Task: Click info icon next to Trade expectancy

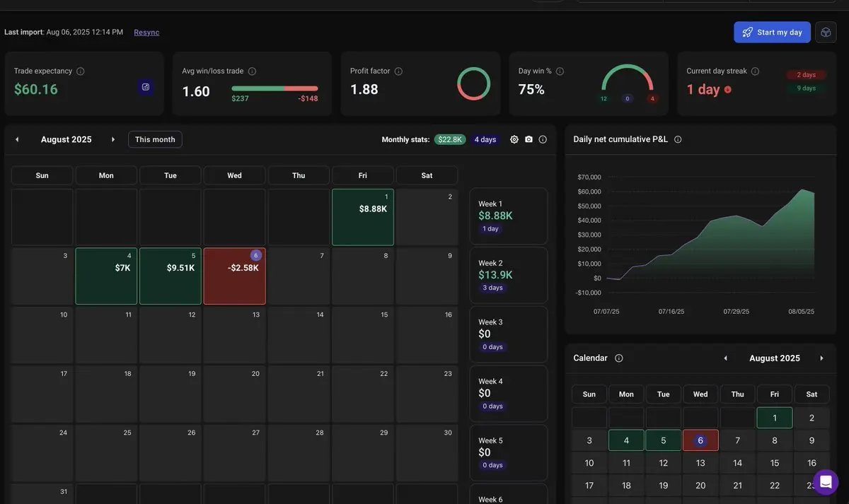Action: pyautogui.click(x=81, y=71)
